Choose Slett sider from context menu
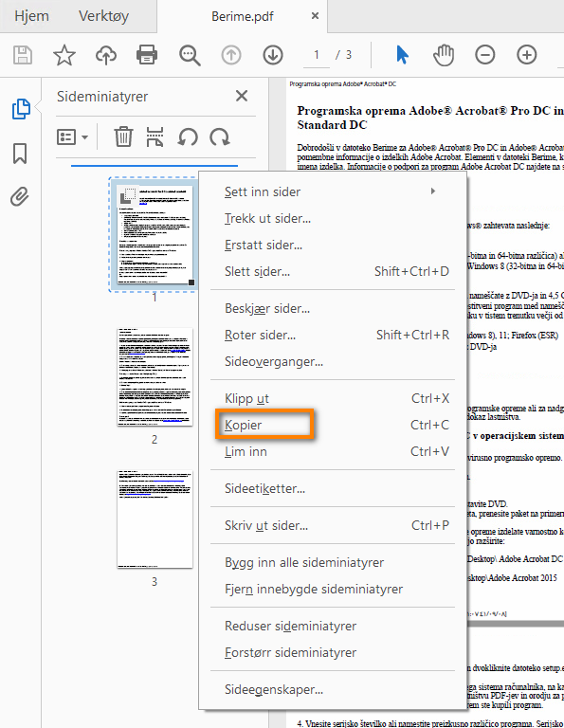Image resolution: width=564 pixels, height=728 pixels. pos(333,271)
